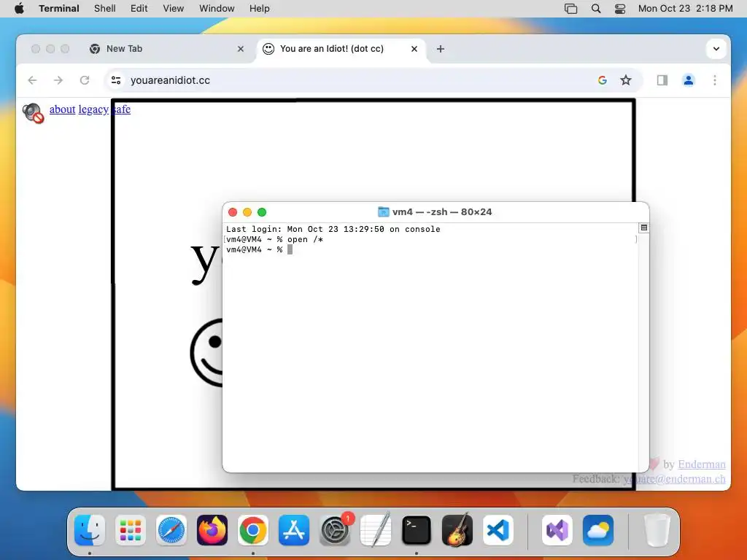Viewport: 747px width, 560px height.
Task: Close the New Tab tab
Action: tap(241, 49)
